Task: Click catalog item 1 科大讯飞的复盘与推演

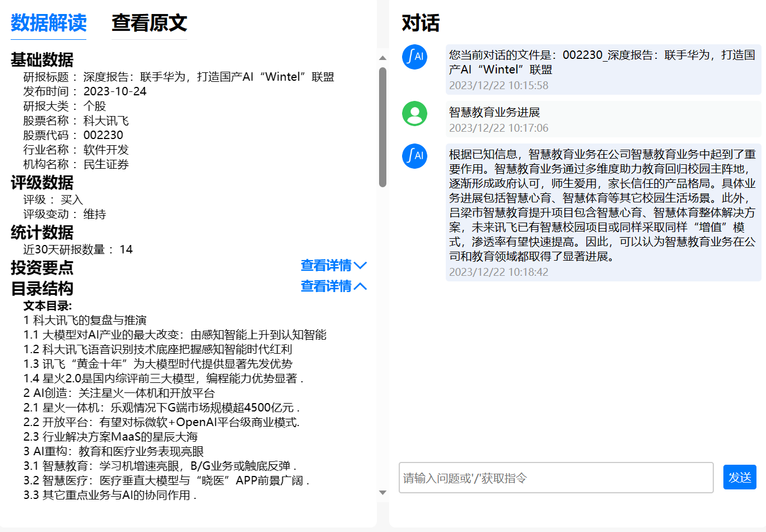Action: click(x=85, y=320)
